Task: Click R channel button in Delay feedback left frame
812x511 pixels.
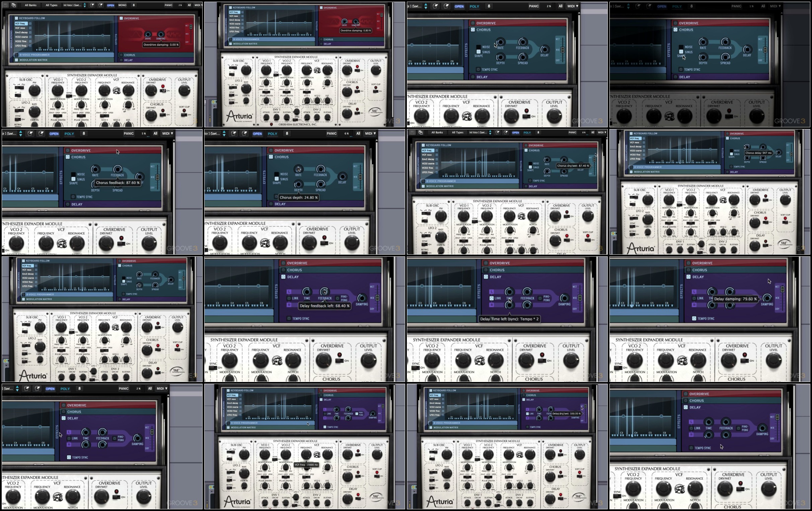Action: coord(289,305)
